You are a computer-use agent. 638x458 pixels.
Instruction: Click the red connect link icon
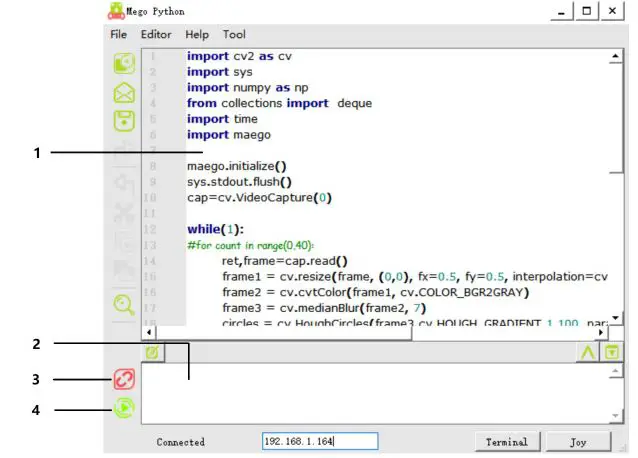(124, 379)
